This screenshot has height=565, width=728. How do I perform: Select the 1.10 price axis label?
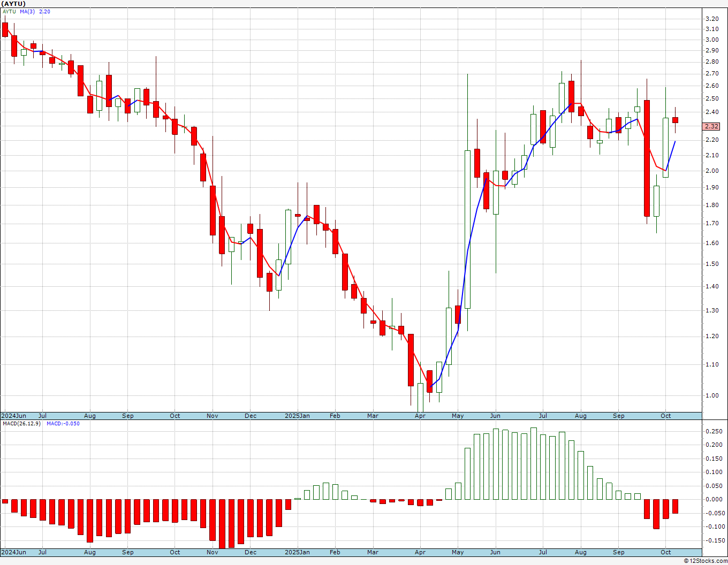(x=712, y=365)
